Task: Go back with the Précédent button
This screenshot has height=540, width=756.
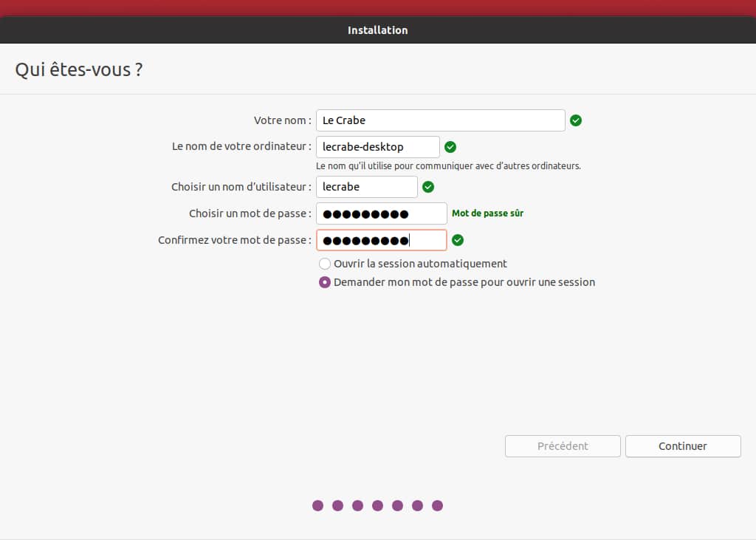Action: coord(563,446)
